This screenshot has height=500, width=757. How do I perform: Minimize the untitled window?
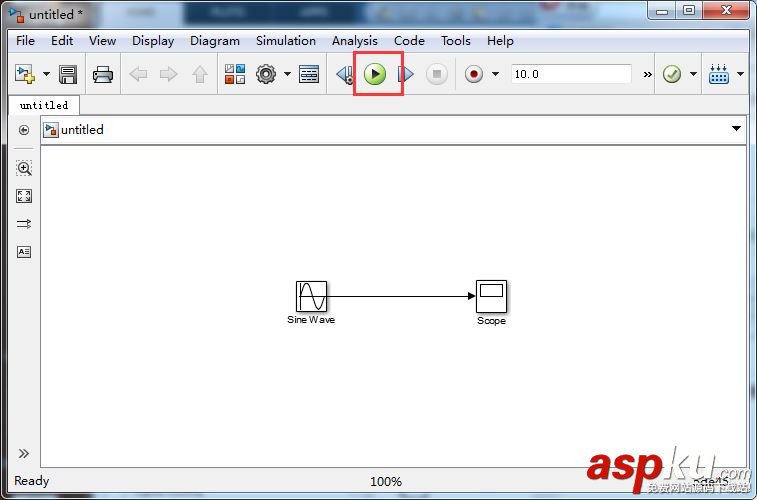tap(662, 11)
